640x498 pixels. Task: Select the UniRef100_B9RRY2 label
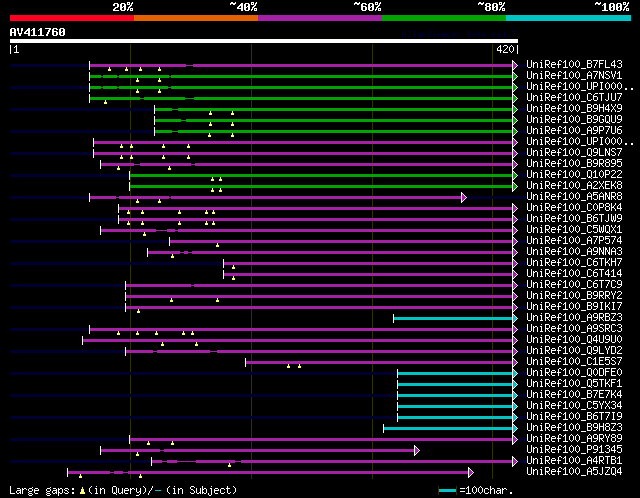574,296
